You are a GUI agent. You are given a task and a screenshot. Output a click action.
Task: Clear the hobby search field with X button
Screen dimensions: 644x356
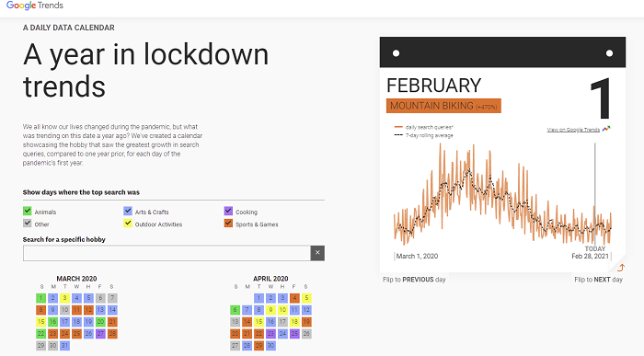pos(317,253)
